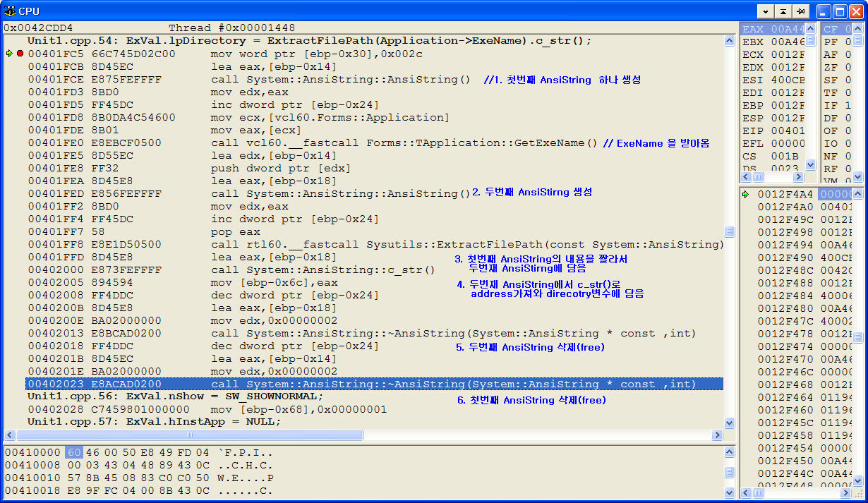This screenshot has width=868, height=503.
Task: Select the CF flag in the flags pane
Action: pos(831,29)
